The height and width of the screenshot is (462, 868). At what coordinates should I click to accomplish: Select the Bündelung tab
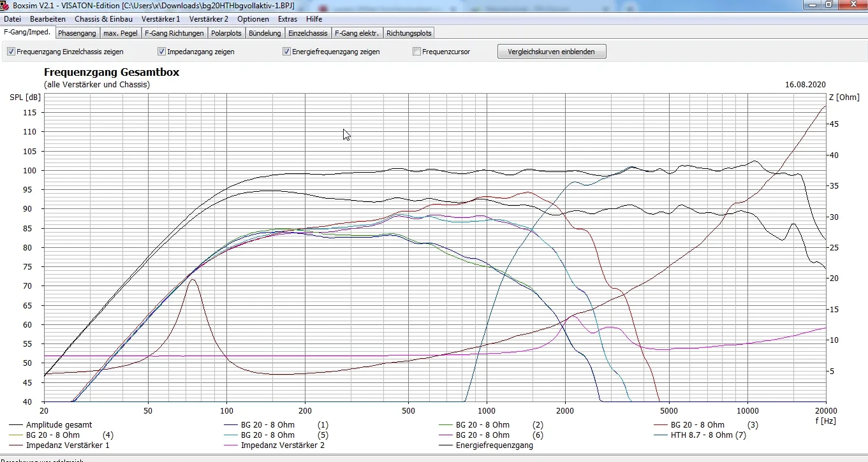point(265,33)
